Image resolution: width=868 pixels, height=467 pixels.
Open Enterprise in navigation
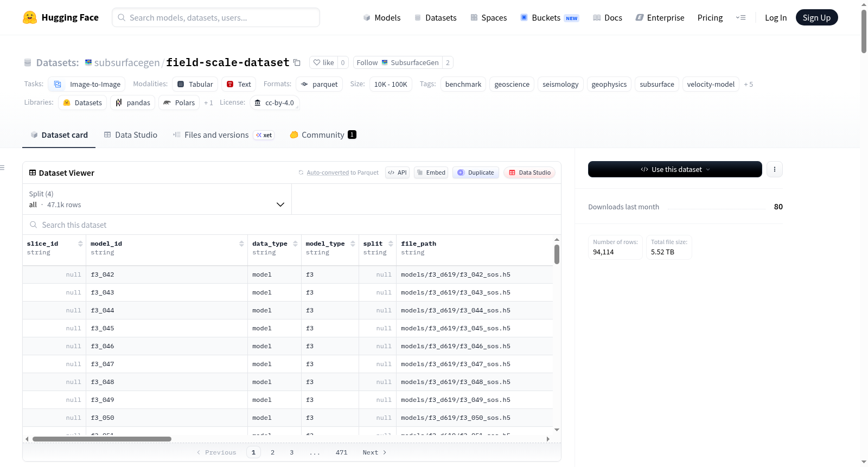[x=660, y=17]
